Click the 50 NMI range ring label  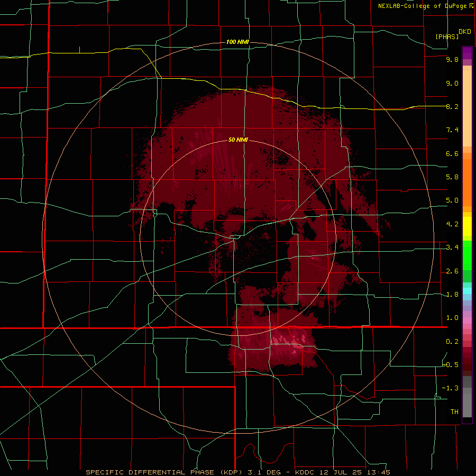point(239,140)
